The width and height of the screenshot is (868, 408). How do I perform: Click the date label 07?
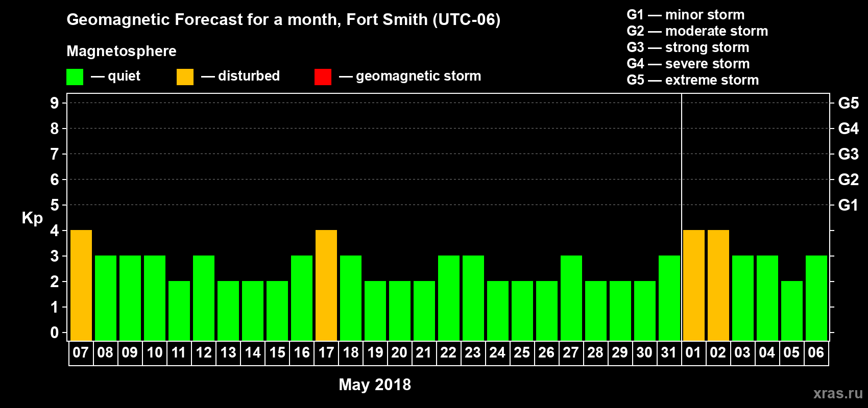(x=81, y=353)
